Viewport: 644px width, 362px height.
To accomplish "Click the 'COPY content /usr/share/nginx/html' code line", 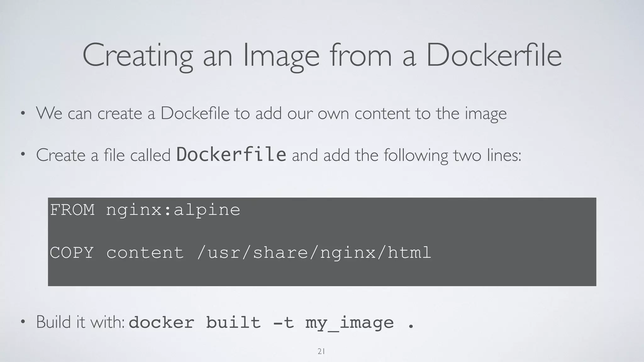I will 240,253.
